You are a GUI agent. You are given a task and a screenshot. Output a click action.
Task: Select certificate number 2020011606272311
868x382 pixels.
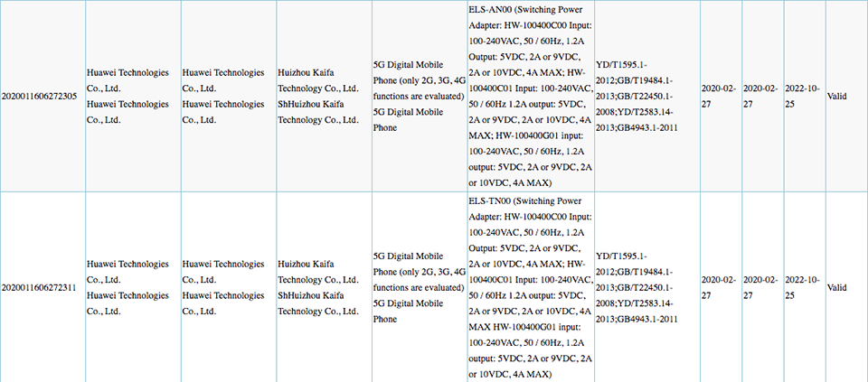pyautogui.click(x=38, y=287)
